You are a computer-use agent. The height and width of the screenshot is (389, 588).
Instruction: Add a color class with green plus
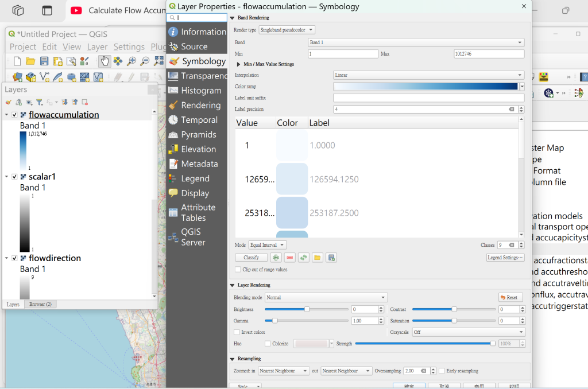point(276,258)
